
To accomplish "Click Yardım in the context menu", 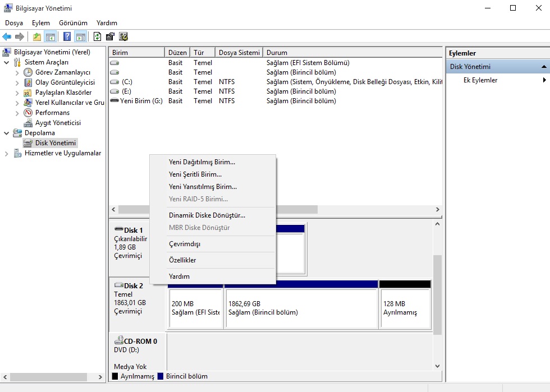I will point(213,276).
